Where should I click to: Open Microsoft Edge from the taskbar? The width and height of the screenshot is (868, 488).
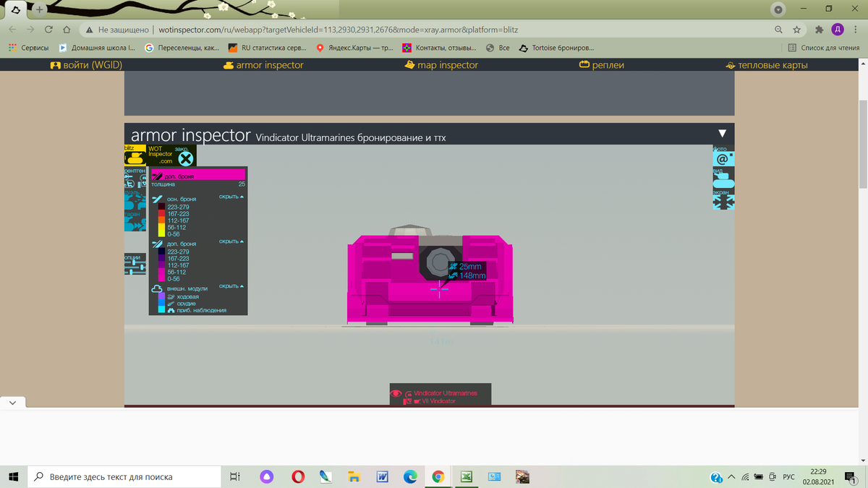pyautogui.click(x=410, y=476)
